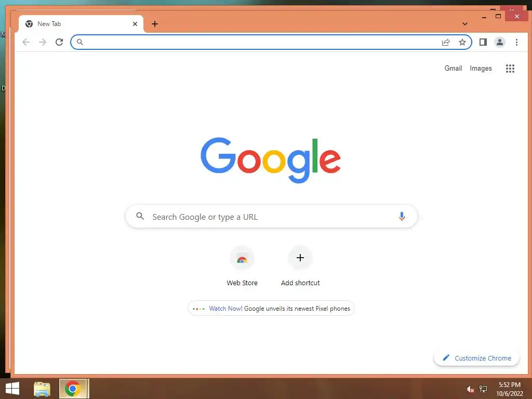Open Gmail link

pyautogui.click(x=453, y=68)
